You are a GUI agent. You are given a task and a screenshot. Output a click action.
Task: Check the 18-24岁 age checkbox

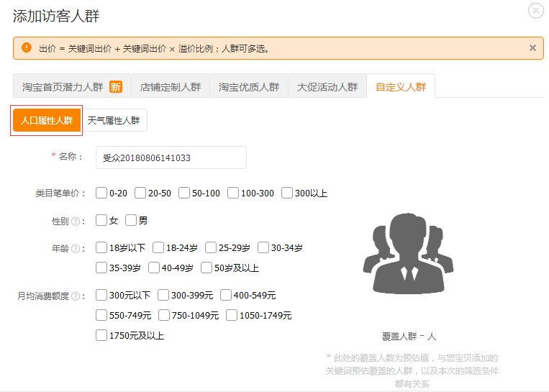[x=158, y=247]
